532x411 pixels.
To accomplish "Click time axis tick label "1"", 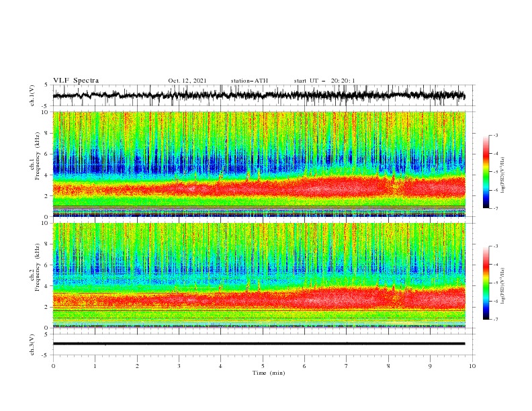I will tap(95, 366).
